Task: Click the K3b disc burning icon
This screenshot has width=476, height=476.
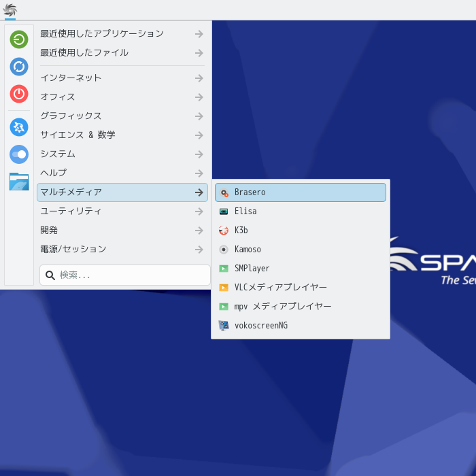Action: click(224, 231)
